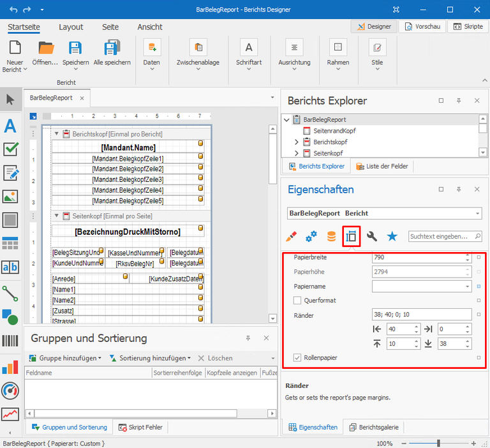Switch to Vorschau view
Viewport: 490px width, 448px height.
(x=422, y=27)
